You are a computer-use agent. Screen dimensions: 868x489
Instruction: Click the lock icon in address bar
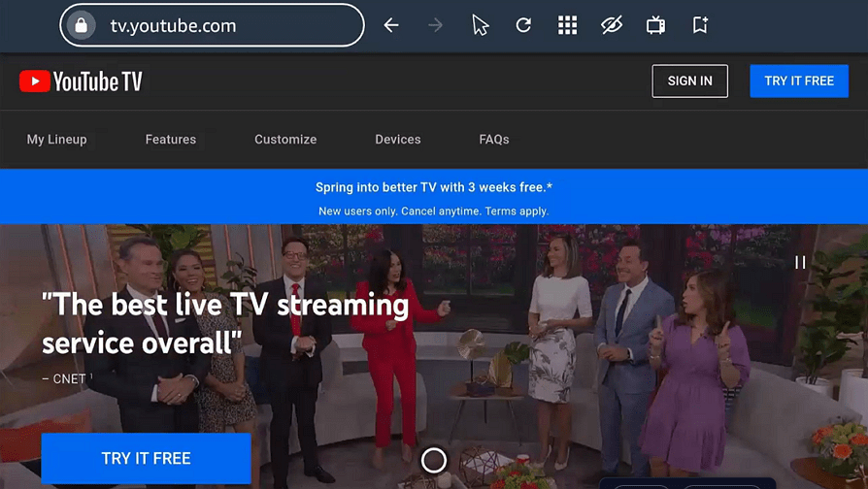click(x=82, y=25)
